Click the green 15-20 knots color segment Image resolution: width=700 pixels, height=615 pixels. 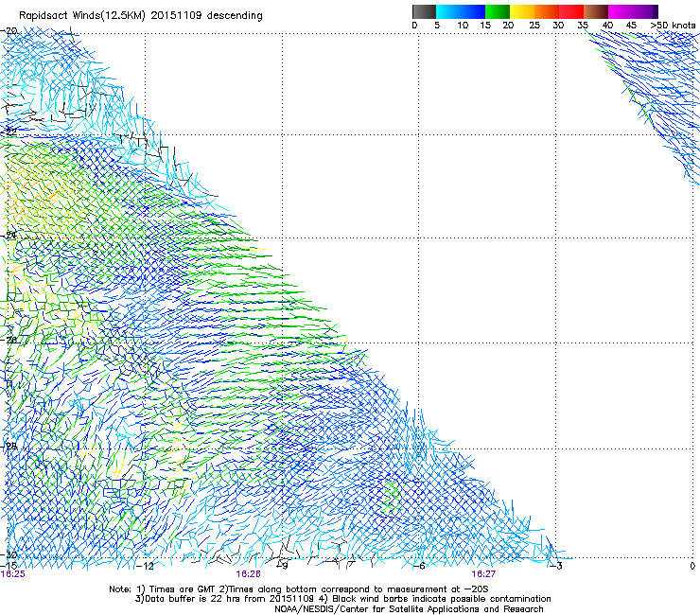tap(498, 11)
